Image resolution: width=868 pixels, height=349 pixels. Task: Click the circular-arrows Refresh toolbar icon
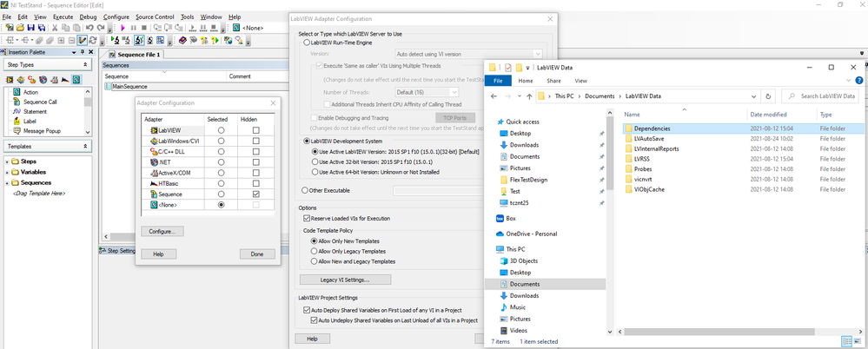93,41
